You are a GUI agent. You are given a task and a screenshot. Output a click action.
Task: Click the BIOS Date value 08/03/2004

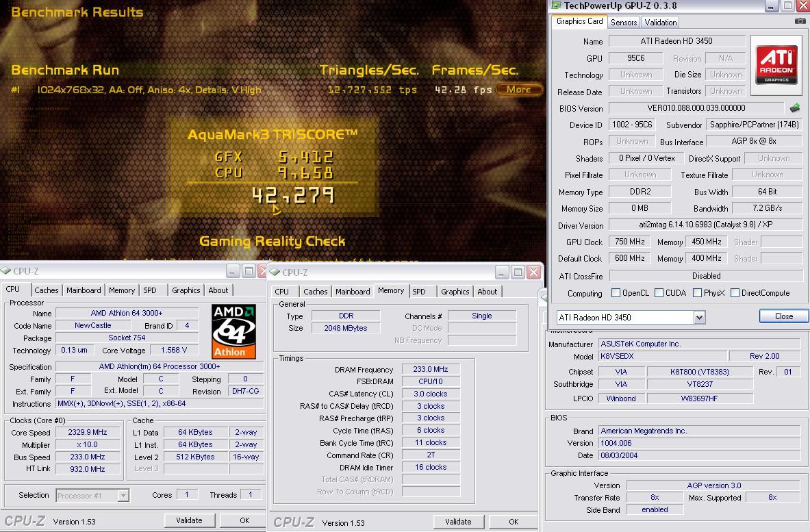tap(698, 455)
